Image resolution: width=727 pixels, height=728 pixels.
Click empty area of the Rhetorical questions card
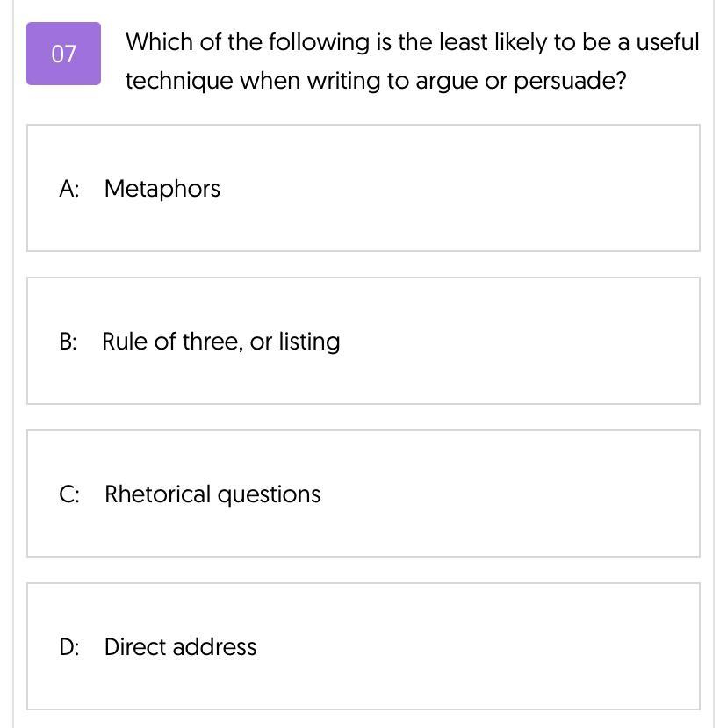[x=511, y=494]
